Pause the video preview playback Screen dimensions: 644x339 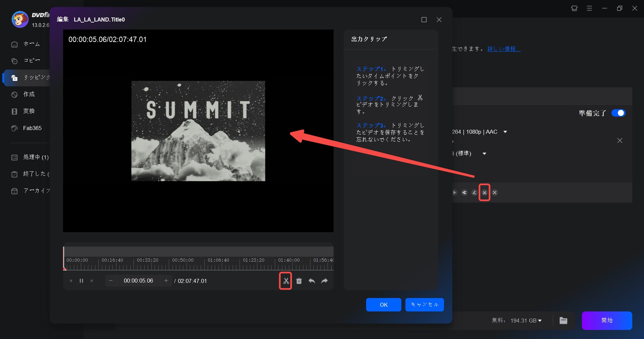pyautogui.click(x=81, y=281)
